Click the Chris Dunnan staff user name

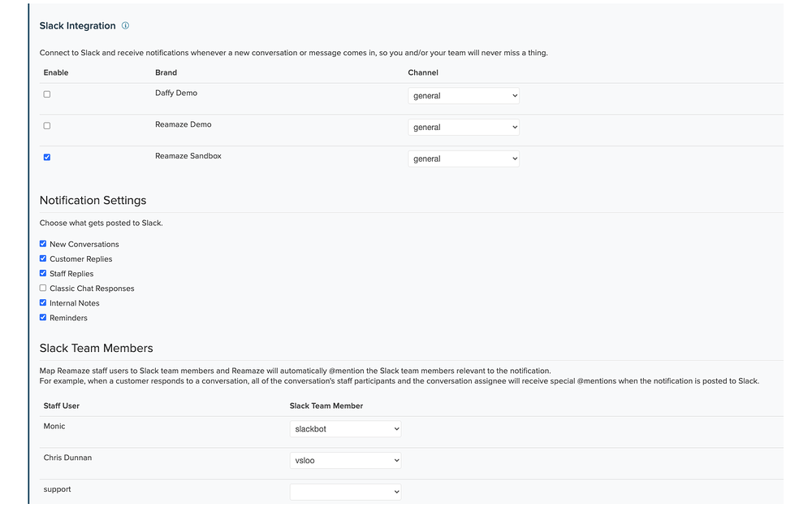pos(68,458)
